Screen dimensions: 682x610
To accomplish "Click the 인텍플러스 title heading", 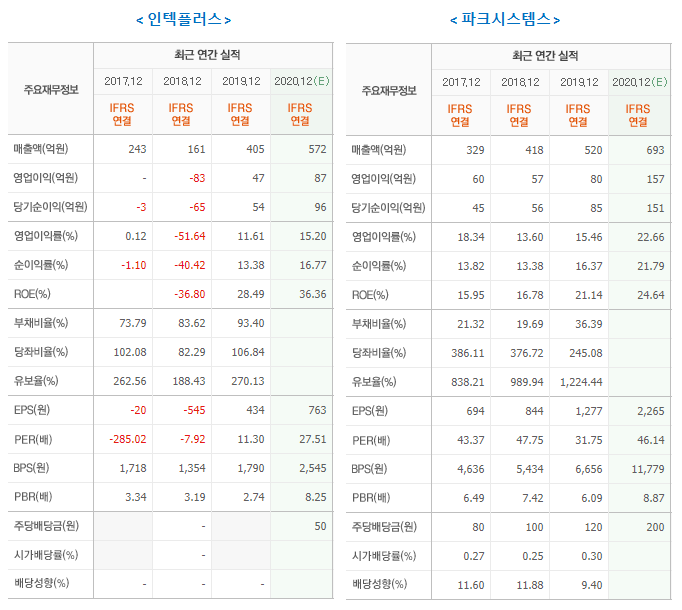I will 184,20.
